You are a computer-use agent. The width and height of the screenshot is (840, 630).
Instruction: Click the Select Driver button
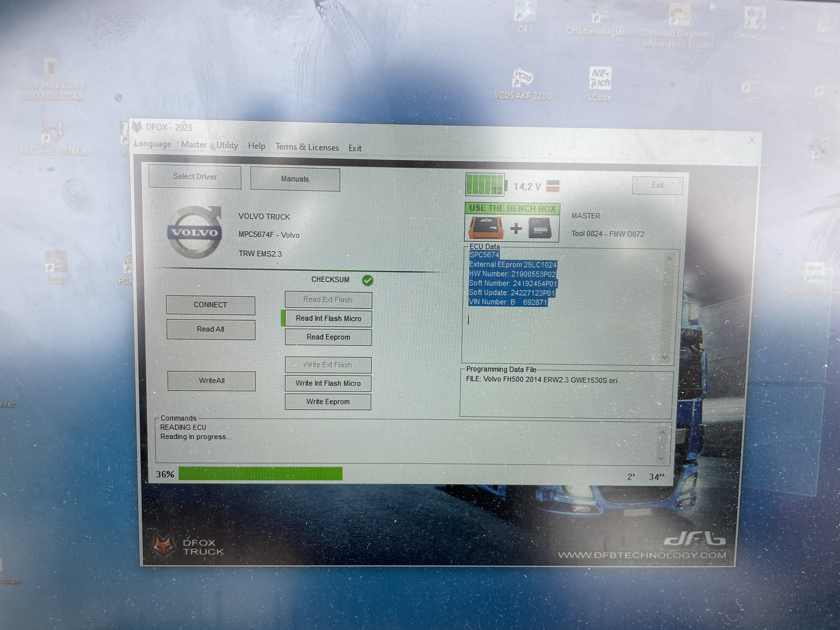tap(195, 177)
